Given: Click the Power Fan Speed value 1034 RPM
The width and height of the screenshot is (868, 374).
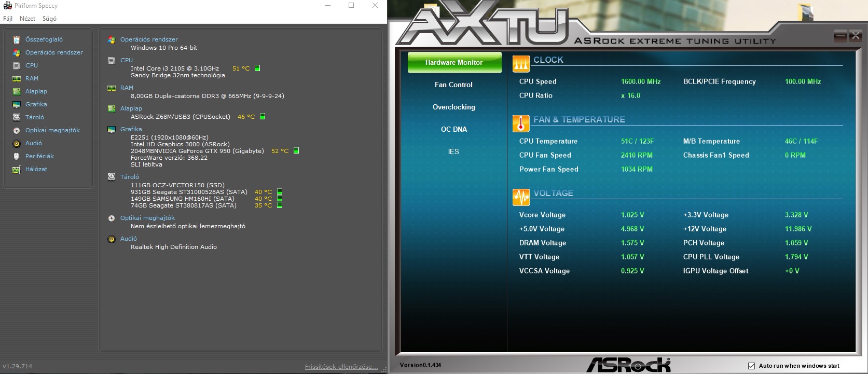Looking at the screenshot, I should coord(637,169).
